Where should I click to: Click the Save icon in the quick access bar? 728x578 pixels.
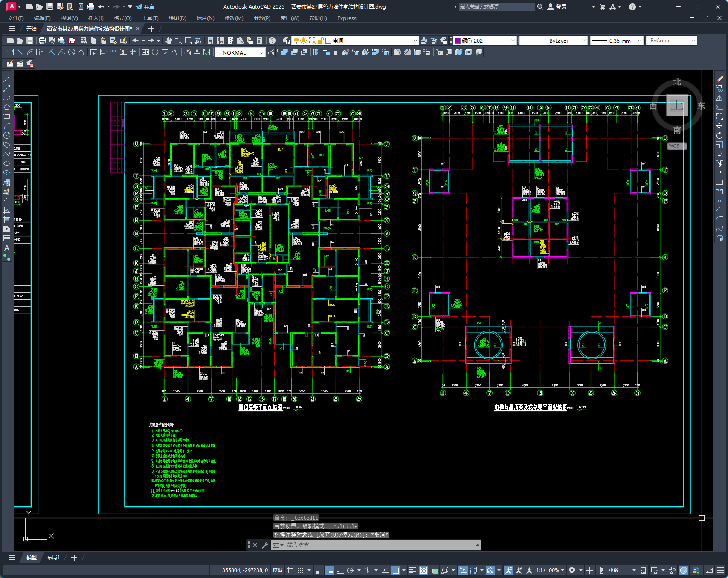point(50,7)
